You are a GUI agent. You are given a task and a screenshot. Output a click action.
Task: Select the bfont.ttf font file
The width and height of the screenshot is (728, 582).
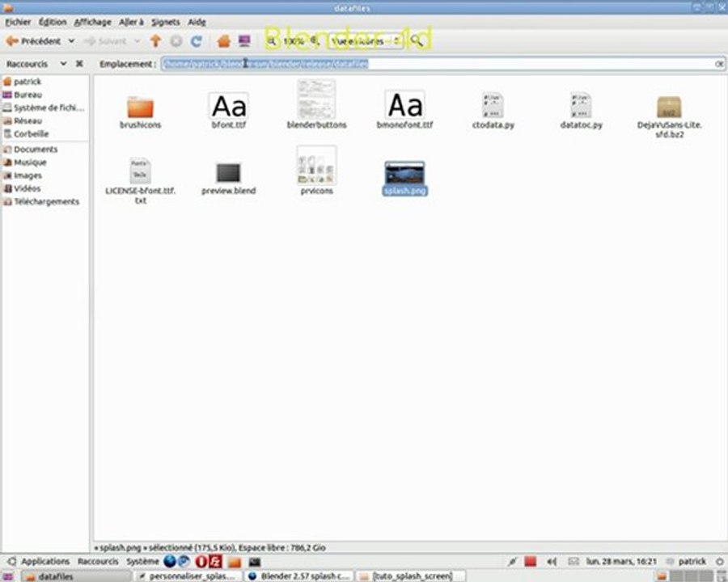point(228,111)
